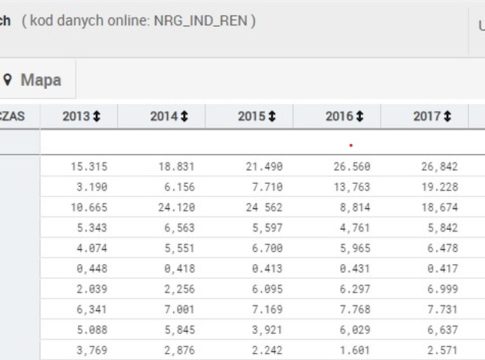
Task: Select cell value 5.343
Action: [92, 228]
